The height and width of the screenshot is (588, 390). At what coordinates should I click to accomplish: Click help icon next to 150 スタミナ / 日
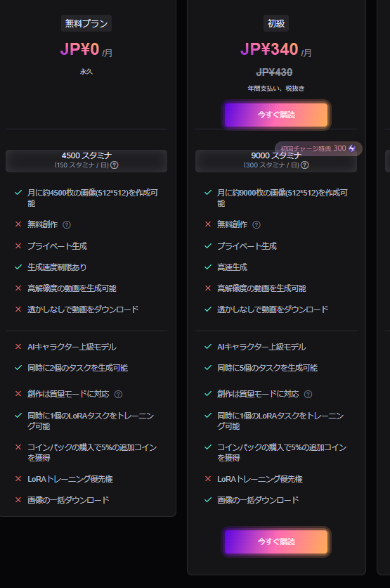point(115,165)
